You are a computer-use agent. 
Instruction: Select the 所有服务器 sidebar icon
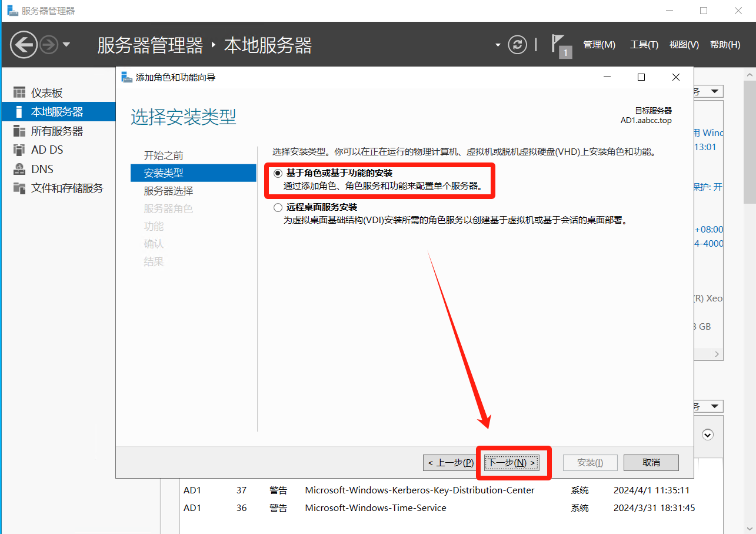pos(20,131)
